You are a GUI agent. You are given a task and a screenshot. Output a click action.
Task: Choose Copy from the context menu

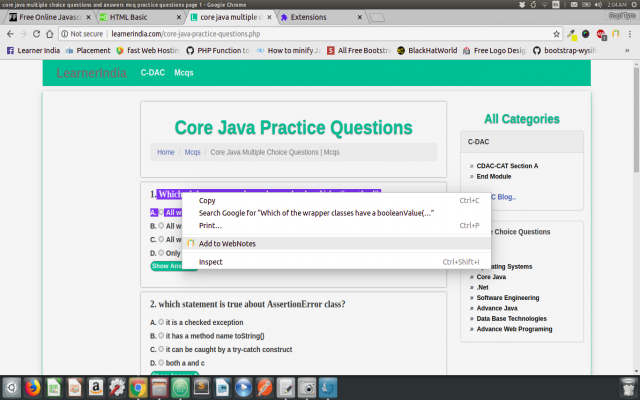(x=207, y=200)
